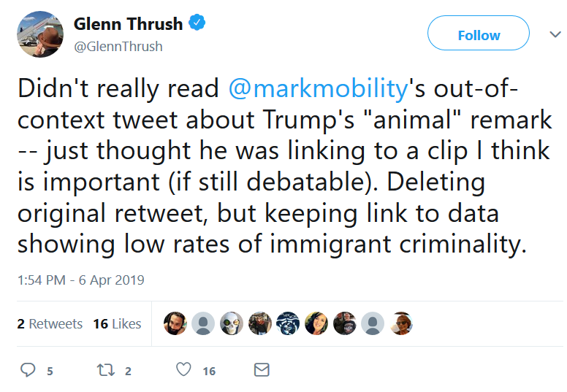Image resolution: width=567 pixels, height=392 pixels.
Task: Like the tweet with heart icon
Action: tap(183, 369)
